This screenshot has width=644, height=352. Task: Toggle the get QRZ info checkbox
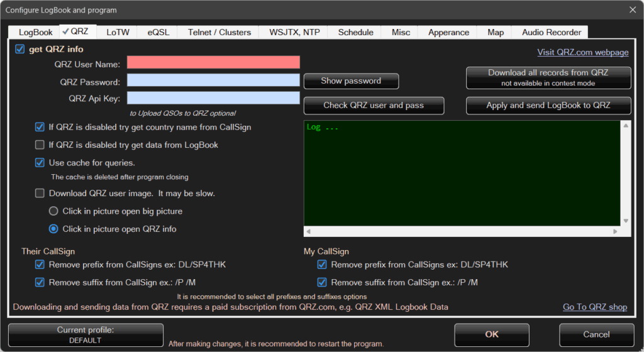[20, 49]
